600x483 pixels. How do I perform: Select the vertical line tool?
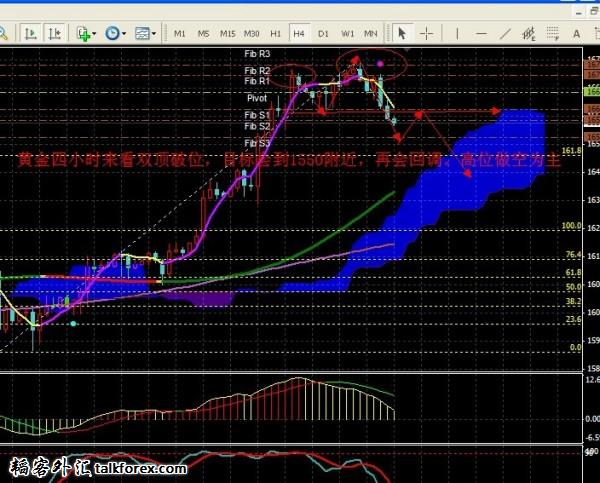coord(457,34)
